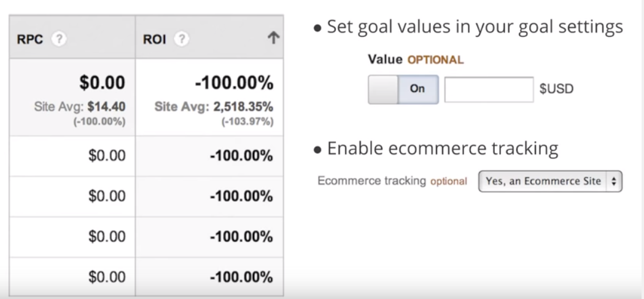Click the ROI help question mark icon
Image resolution: width=644 pixels, height=299 pixels.
182,39
